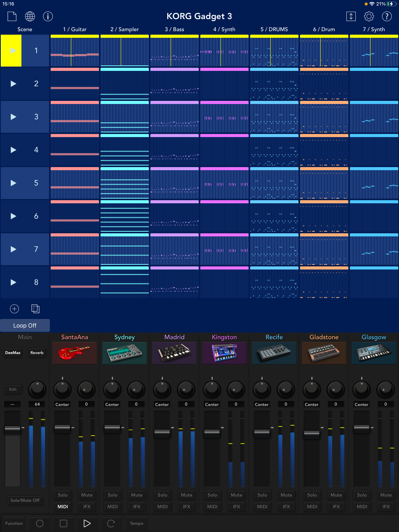Open KORG Gadget settings

369,16
